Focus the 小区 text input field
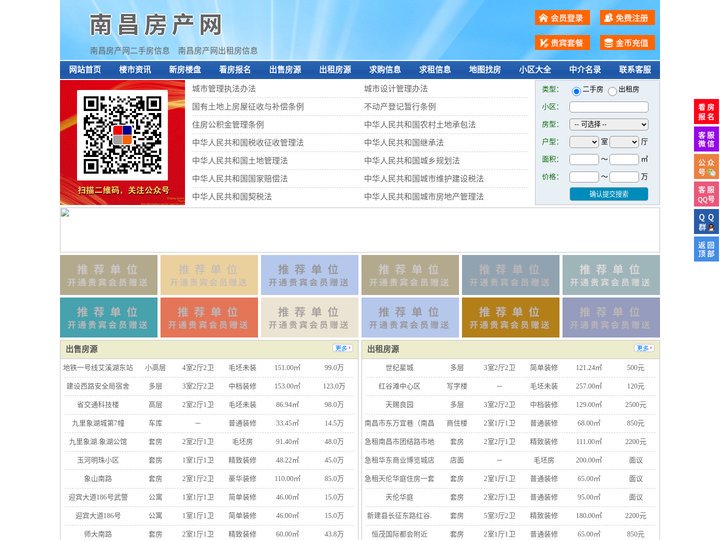720x540 pixels. pyautogui.click(x=609, y=107)
